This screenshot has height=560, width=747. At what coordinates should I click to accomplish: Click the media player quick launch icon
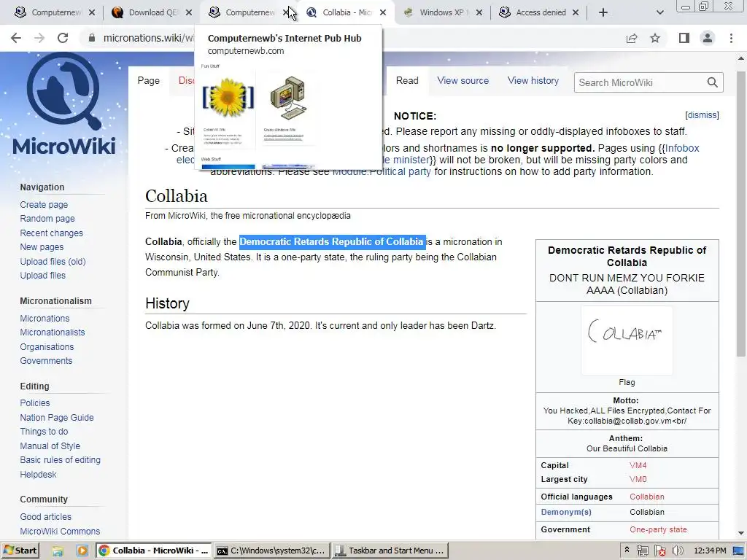(x=82, y=551)
